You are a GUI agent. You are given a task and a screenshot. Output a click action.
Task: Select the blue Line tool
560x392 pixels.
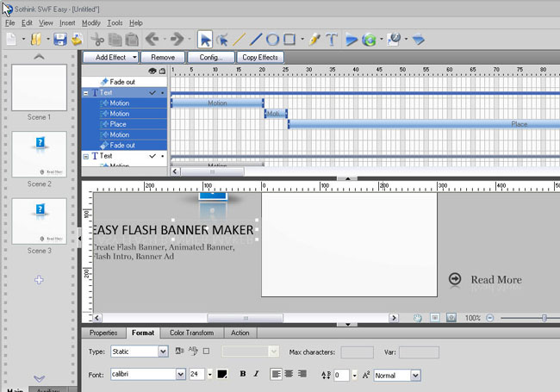coord(256,40)
